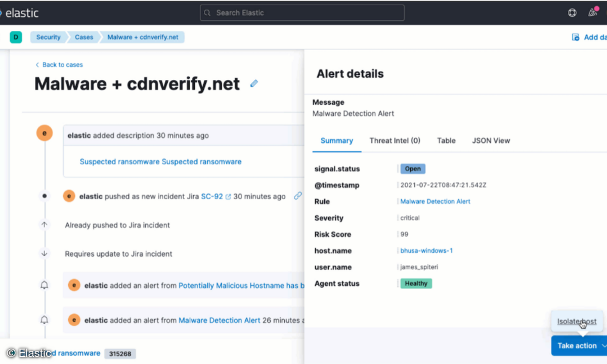
Task: Click Add data button
Action: coord(589,37)
